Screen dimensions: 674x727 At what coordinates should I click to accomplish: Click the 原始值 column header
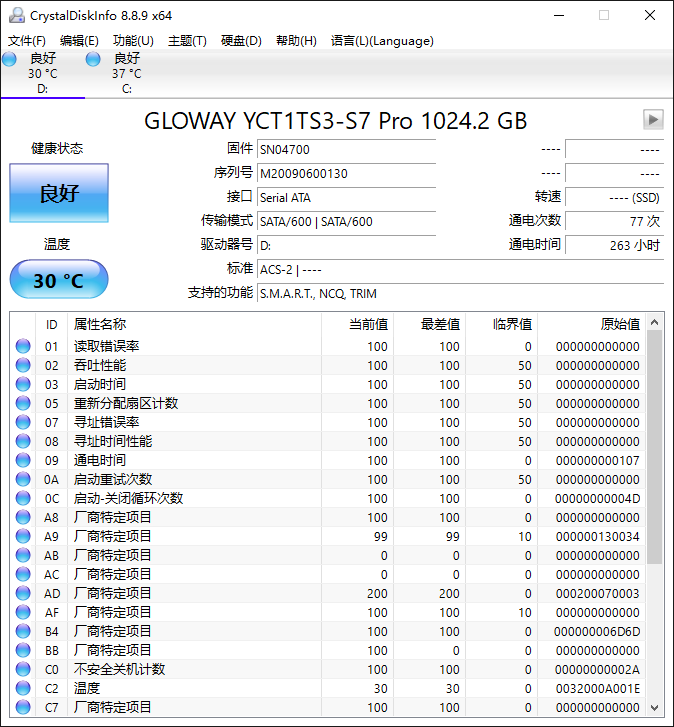591,324
